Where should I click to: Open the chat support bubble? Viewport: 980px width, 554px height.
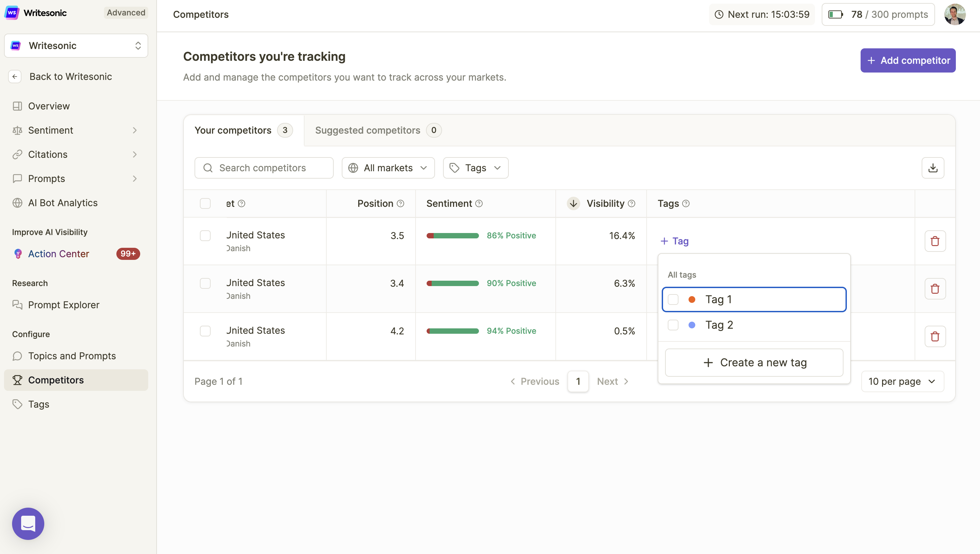[x=28, y=523]
